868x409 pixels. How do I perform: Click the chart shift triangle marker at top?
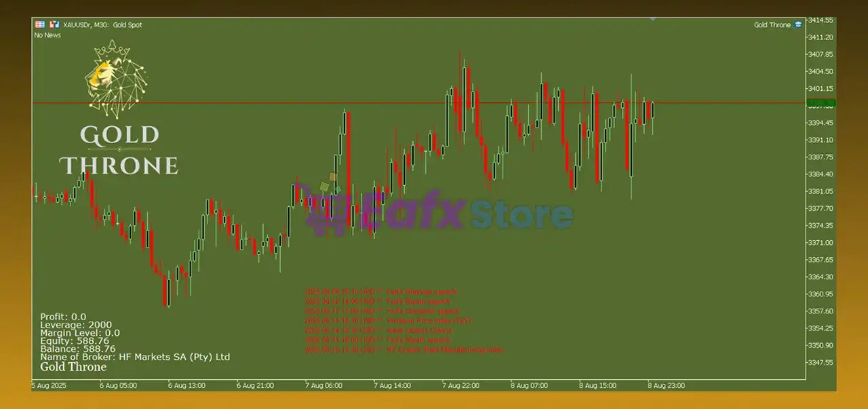pyautogui.click(x=652, y=19)
